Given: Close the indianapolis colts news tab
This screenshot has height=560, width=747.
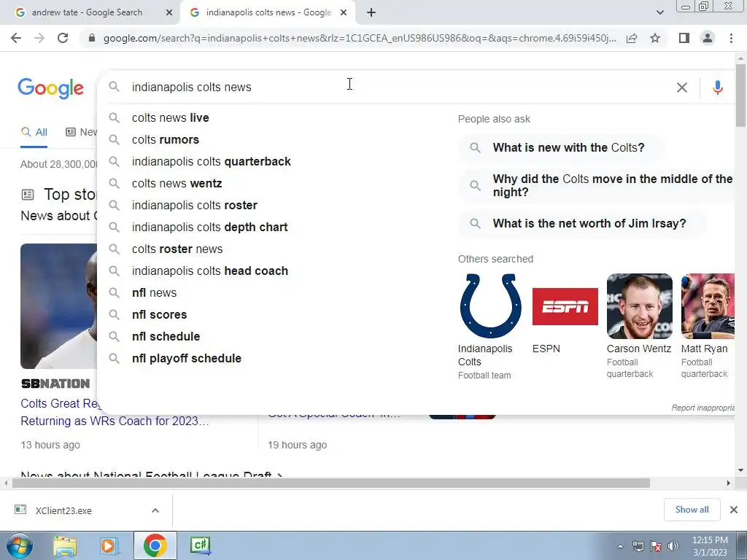Looking at the screenshot, I should pyautogui.click(x=344, y=13).
